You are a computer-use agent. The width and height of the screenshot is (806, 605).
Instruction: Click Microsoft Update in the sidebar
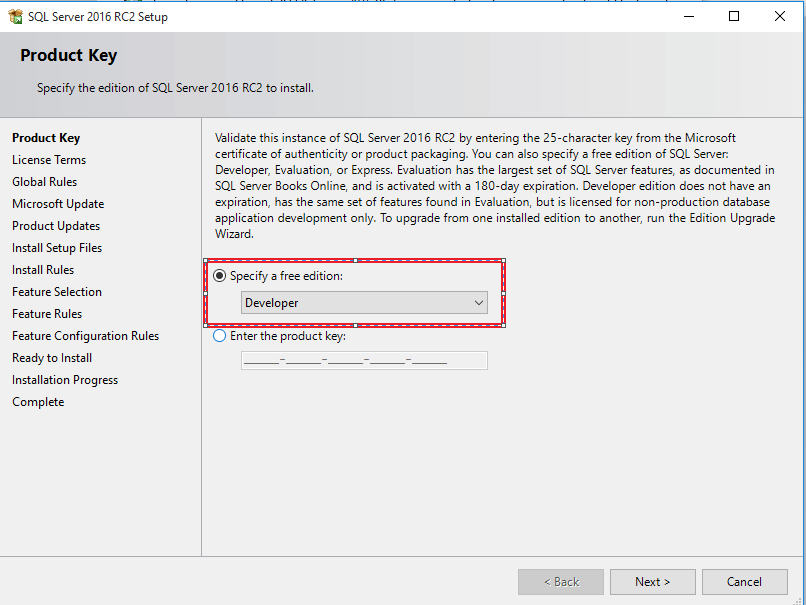tap(58, 204)
